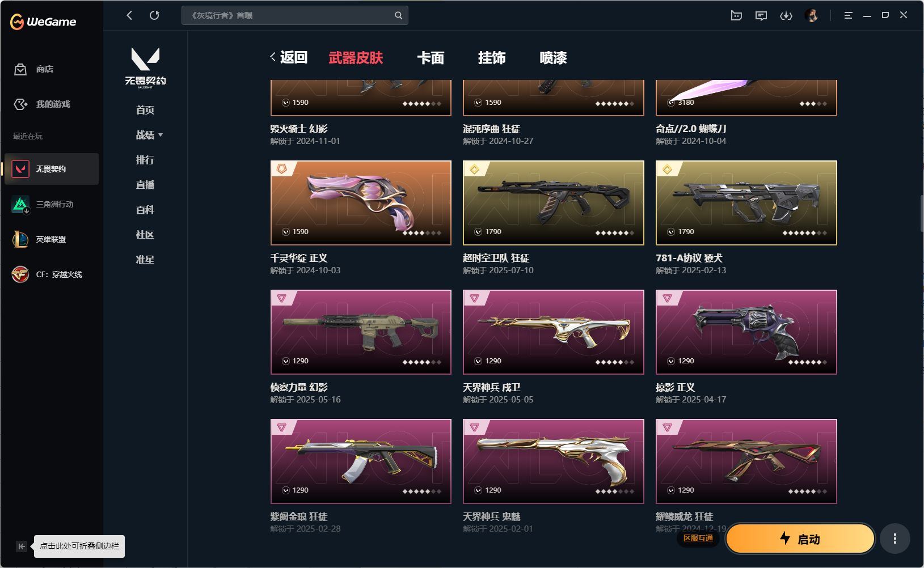
Task: Click 返回 to go back
Action: coord(289,57)
